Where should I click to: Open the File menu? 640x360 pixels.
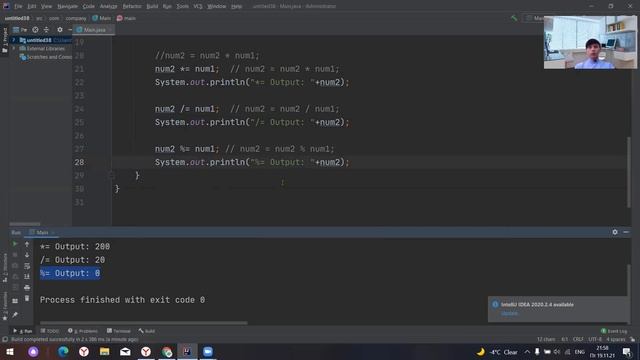coord(18,6)
